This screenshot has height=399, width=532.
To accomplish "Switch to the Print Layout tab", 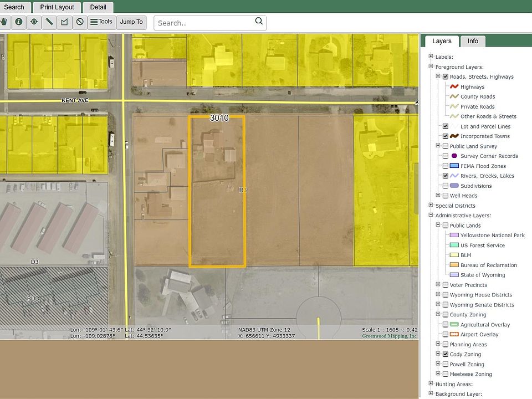I will [x=57, y=7].
